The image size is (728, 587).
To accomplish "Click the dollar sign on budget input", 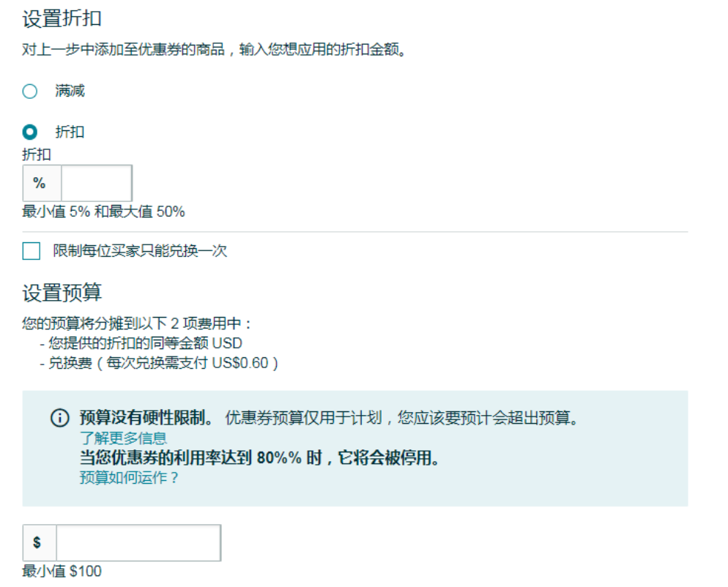I will pos(40,542).
